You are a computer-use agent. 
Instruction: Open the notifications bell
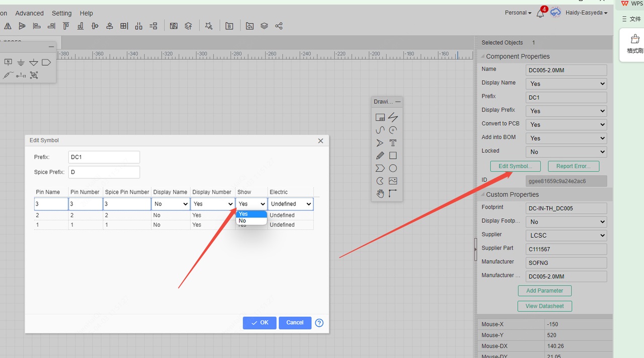click(x=540, y=14)
